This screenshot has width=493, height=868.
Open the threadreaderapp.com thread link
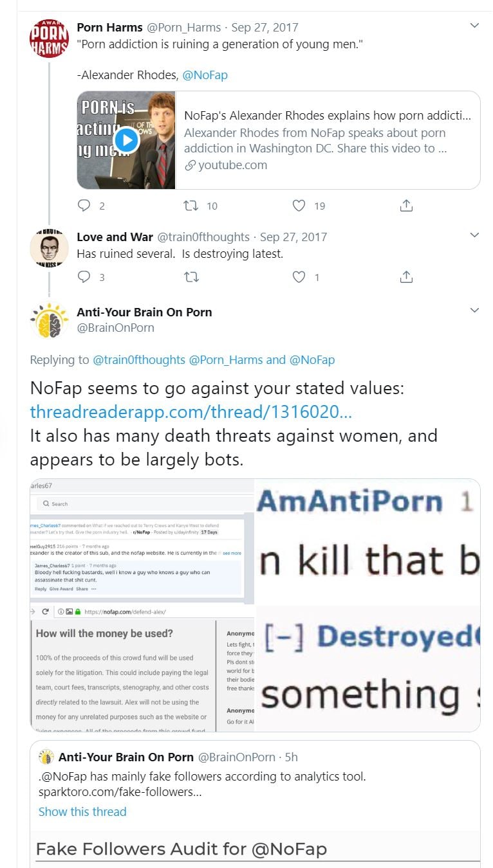coord(191,411)
